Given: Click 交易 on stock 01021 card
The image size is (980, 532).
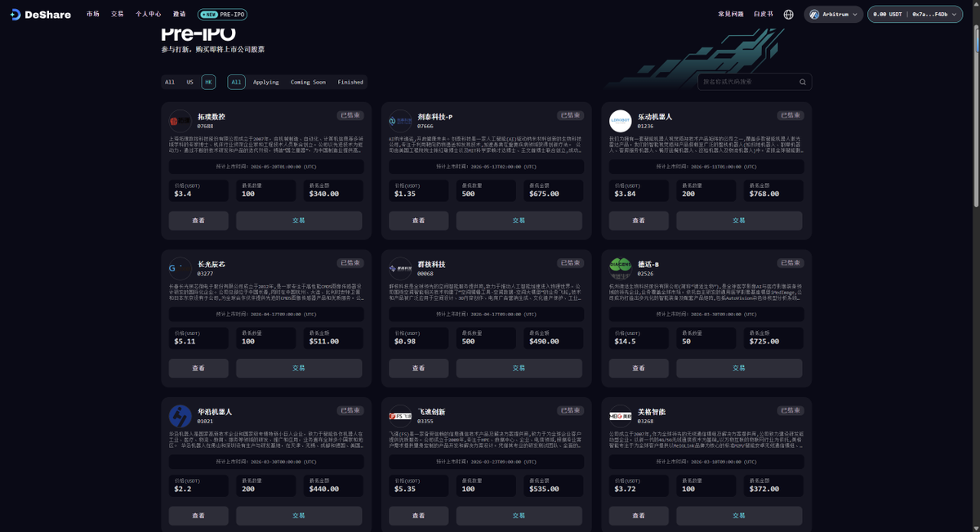Looking at the screenshot, I should tap(299, 516).
